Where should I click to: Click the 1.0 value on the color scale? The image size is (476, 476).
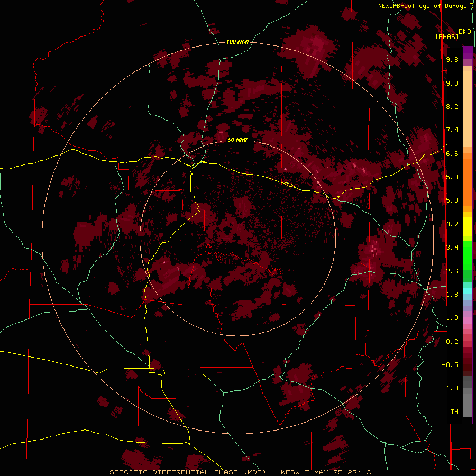coord(452,318)
